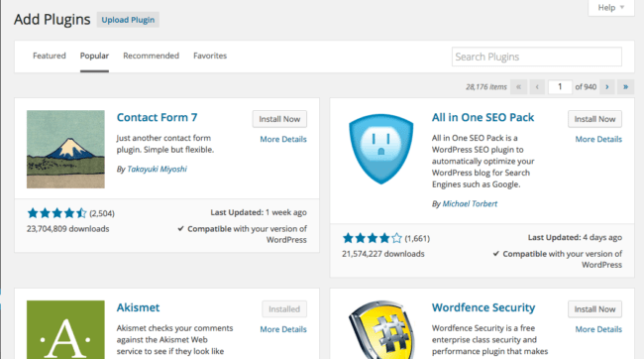
Task: View More Details for Akismet
Action: (x=283, y=329)
